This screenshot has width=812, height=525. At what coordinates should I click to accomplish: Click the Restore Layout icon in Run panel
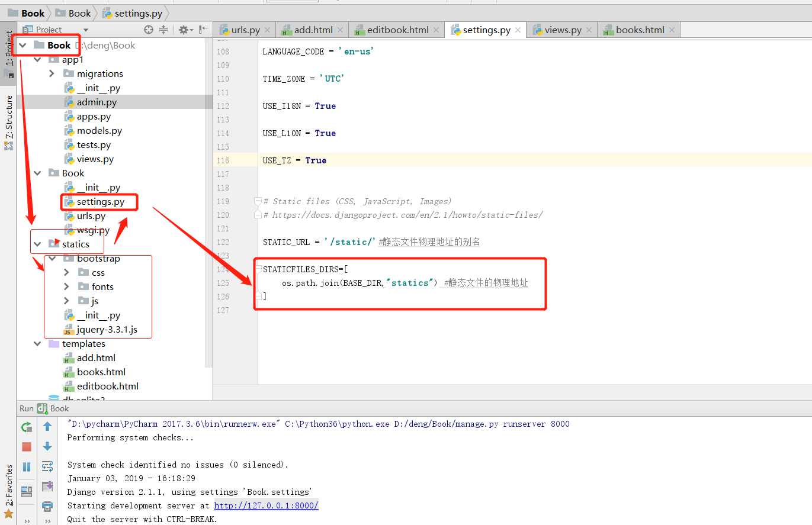point(27,491)
